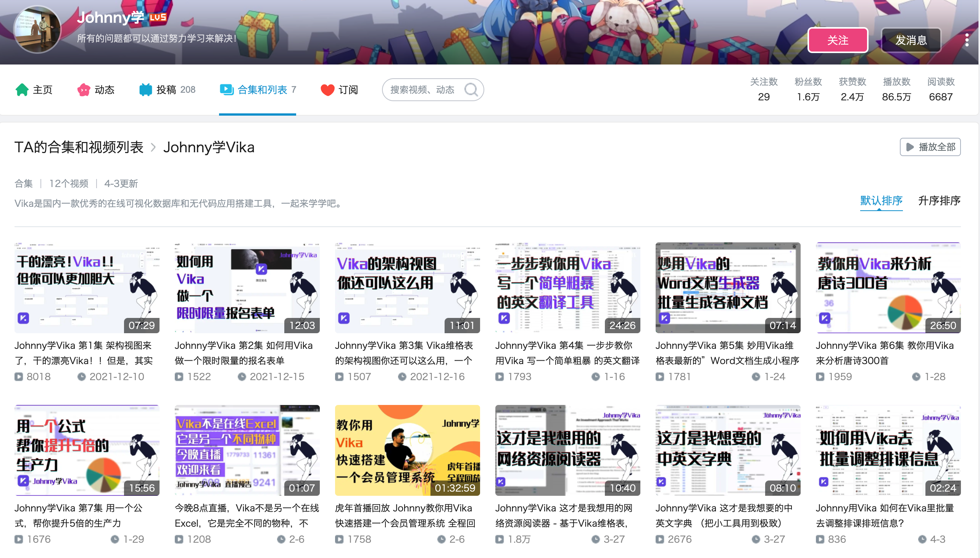Click title 这才是我想要的中英文字典
Image resolution: width=980 pixels, height=558 pixels.
(724, 516)
